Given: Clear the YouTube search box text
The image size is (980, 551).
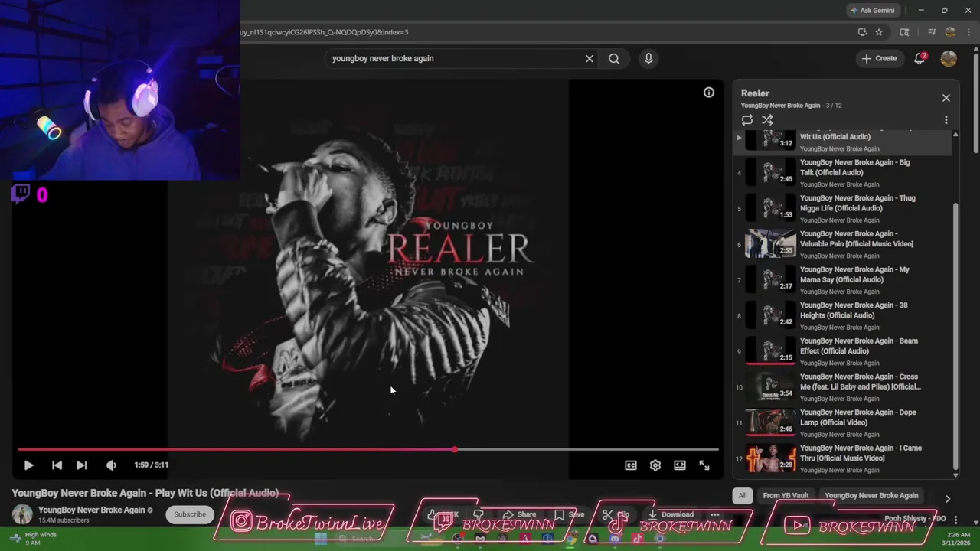Looking at the screenshot, I should pos(590,58).
